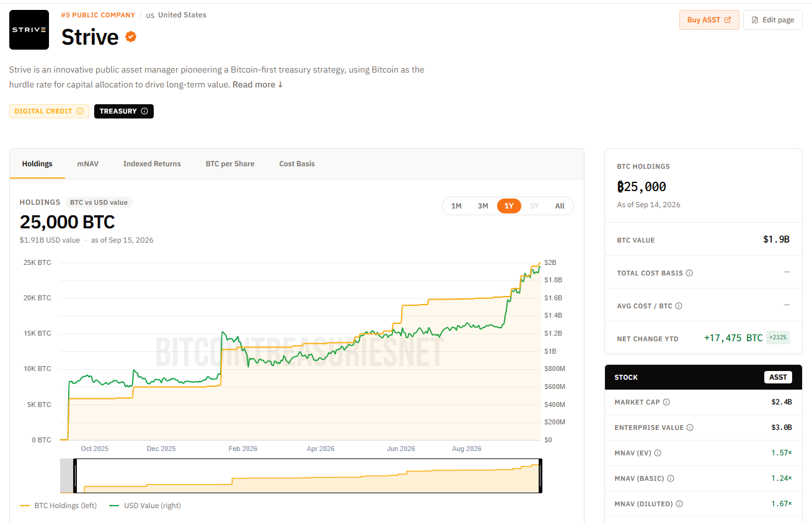This screenshot has height=523, width=812.
Task: Expand the description with Read more
Action: coord(257,84)
